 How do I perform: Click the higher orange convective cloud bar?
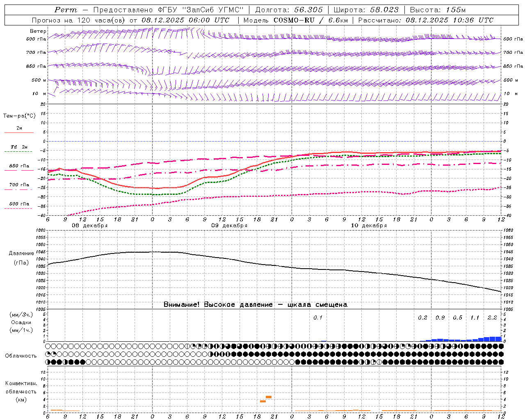coord(269,397)
